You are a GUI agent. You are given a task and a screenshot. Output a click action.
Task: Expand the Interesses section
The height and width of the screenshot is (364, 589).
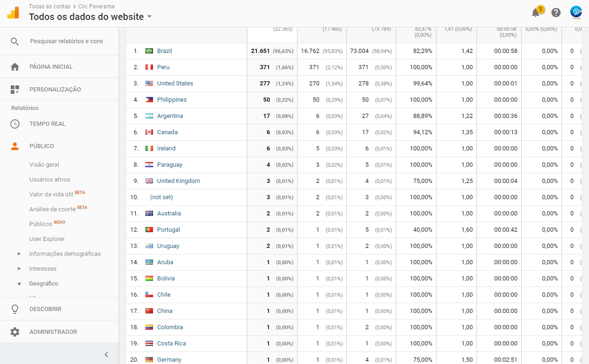pyautogui.click(x=19, y=269)
